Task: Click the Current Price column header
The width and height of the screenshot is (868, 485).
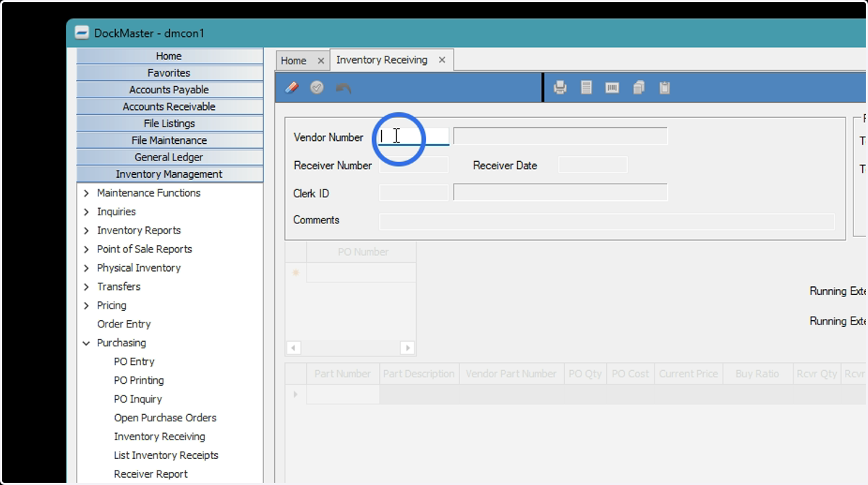Action: coord(689,374)
